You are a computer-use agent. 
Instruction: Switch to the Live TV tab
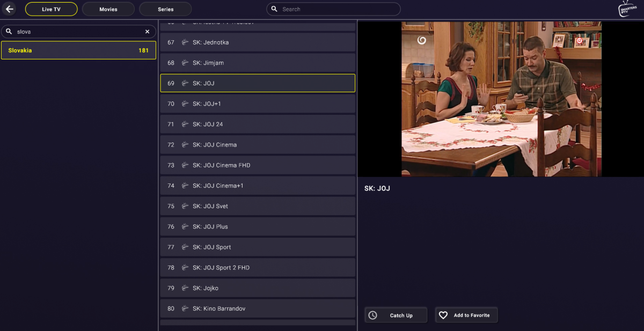[51, 9]
